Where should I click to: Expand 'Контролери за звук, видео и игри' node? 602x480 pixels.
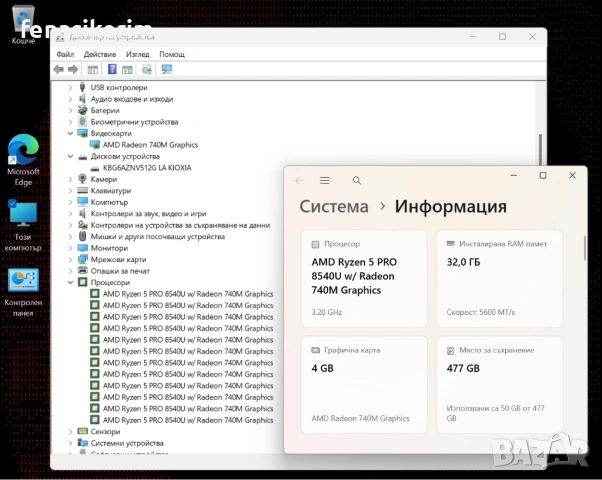click(x=70, y=214)
